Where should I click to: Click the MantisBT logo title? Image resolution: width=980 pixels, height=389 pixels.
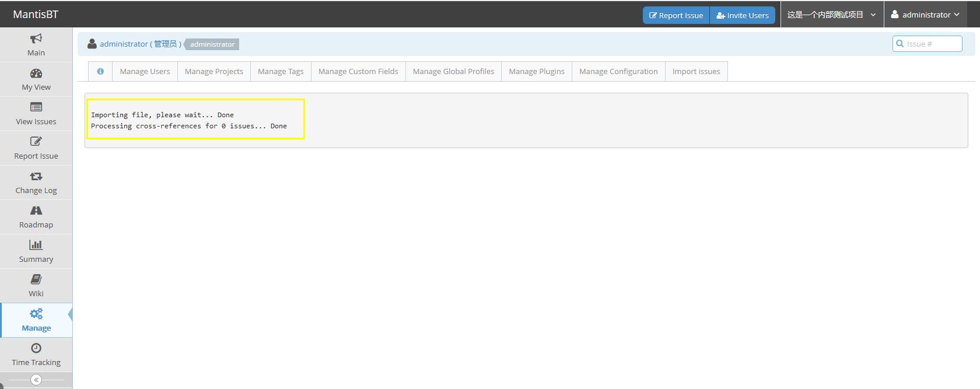(36, 14)
